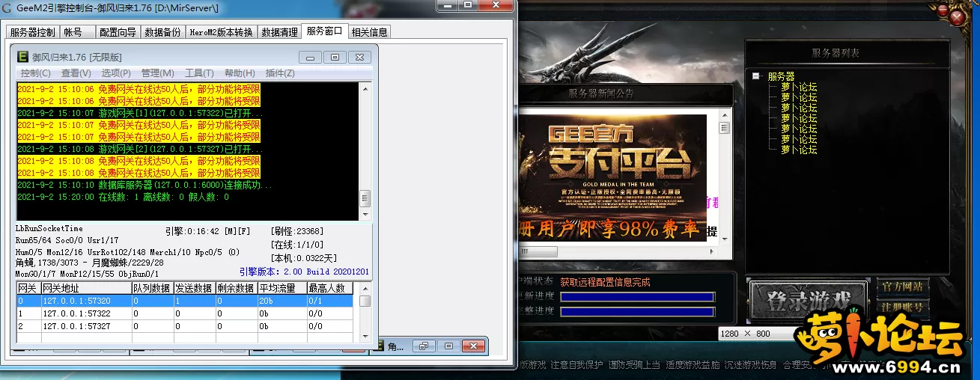Open the 相关信息 tab
980x380 pixels.
point(369,32)
